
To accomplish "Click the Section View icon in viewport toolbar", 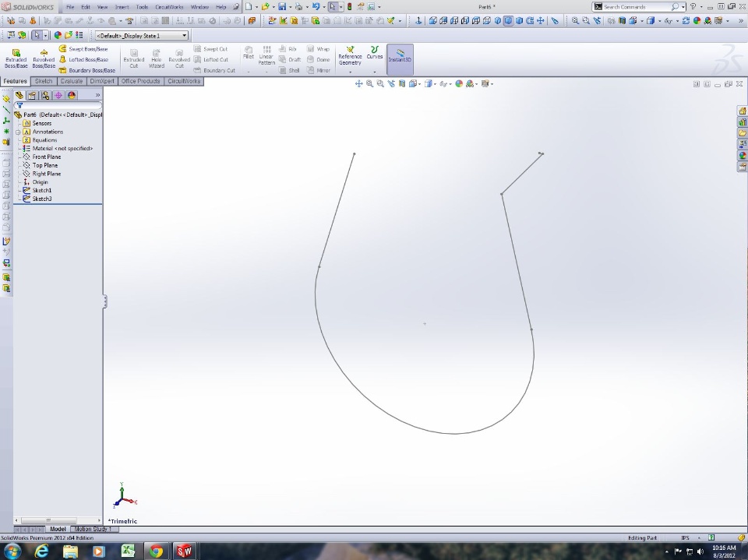I will click(x=402, y=84).
